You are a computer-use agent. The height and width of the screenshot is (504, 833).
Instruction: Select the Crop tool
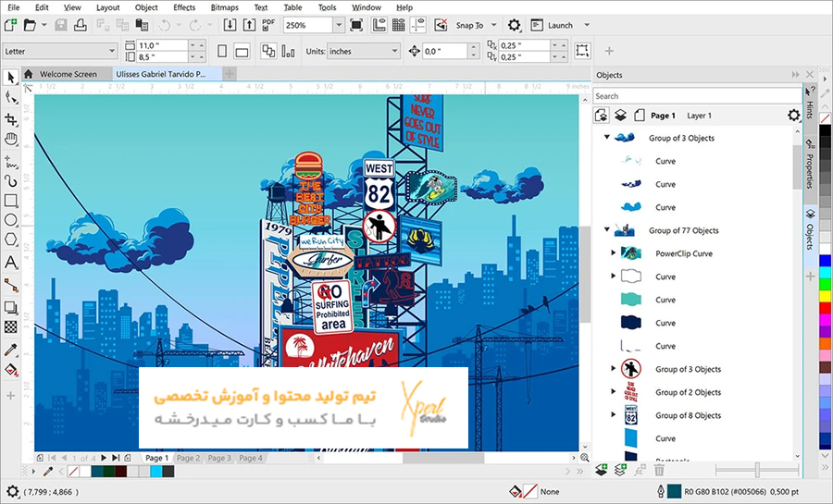(10, 119)
